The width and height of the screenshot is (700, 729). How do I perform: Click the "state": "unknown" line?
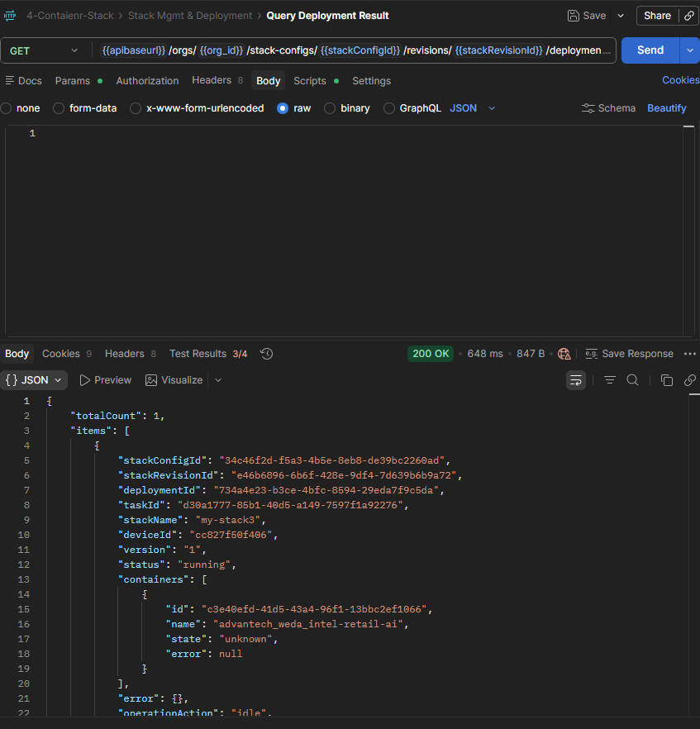point(221,639)
